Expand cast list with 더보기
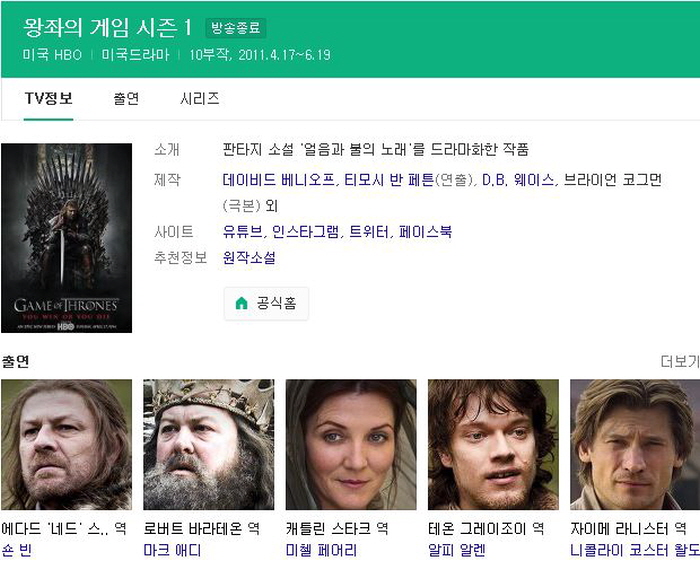Image resolution: width=700 pixels, height=570 pixels. pos(679,361)
